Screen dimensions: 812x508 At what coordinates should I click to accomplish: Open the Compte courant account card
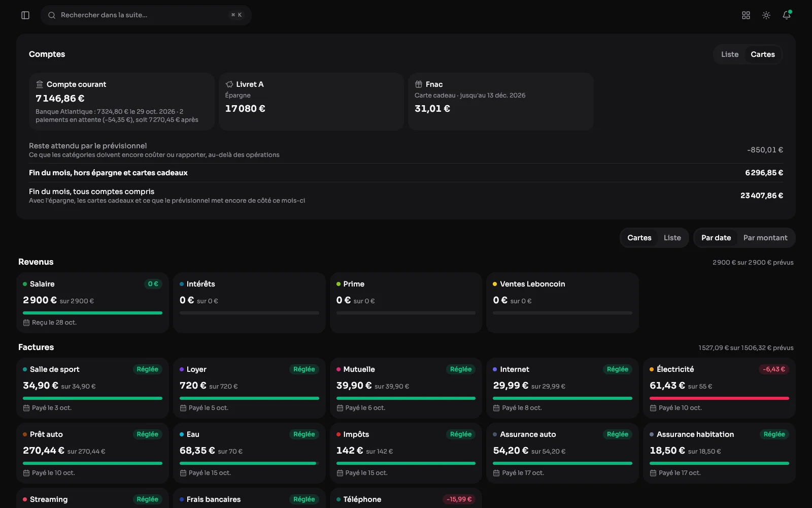122,102
